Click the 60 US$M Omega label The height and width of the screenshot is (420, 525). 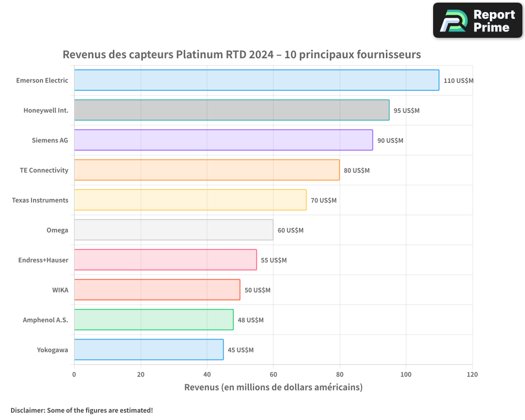(290, 230)
